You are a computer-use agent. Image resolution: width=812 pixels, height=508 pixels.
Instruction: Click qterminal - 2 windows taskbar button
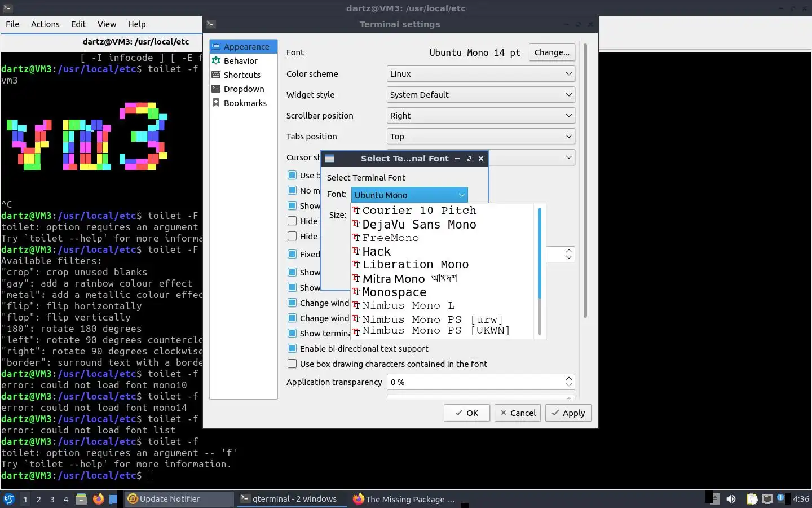(292, 499)
